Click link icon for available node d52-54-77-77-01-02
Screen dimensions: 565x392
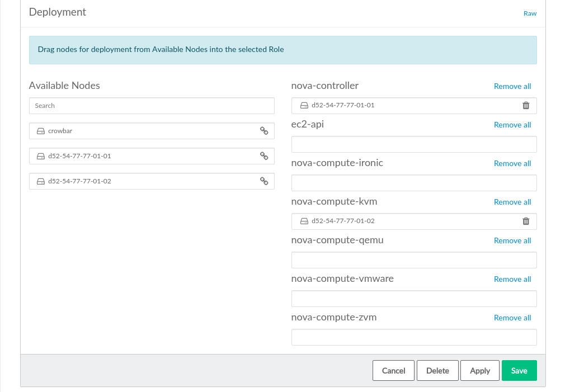pyautogui.click(x=264, y=181)
